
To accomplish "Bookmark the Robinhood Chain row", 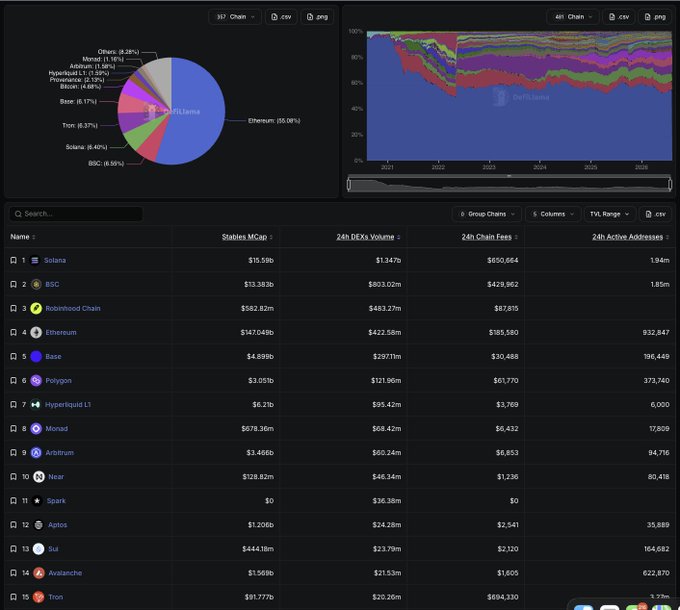I will [x=13, y=308].
